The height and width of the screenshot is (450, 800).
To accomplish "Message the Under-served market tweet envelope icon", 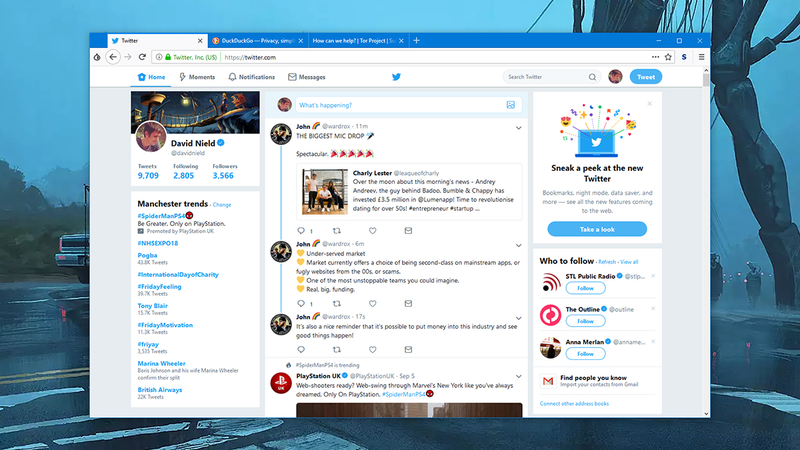I will click(408, 304).
